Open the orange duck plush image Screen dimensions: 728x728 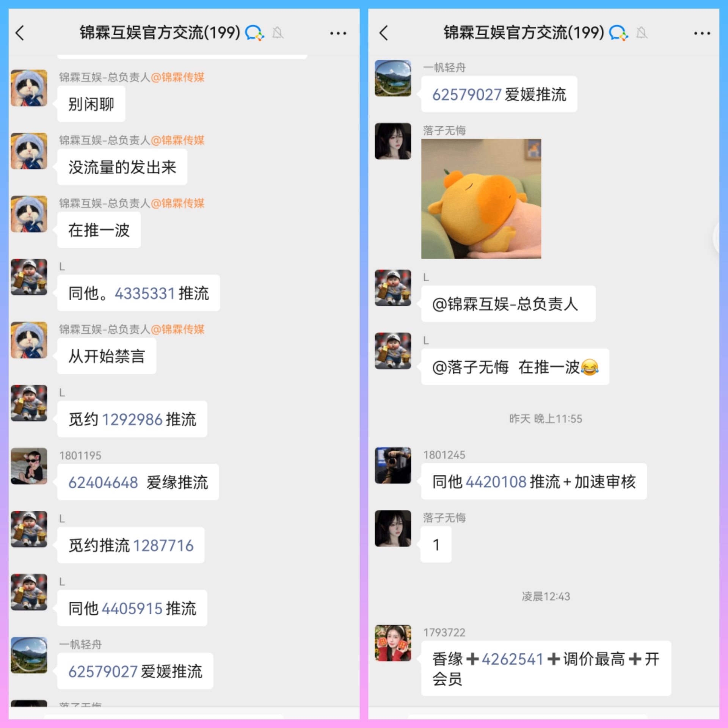coord(481,199)
